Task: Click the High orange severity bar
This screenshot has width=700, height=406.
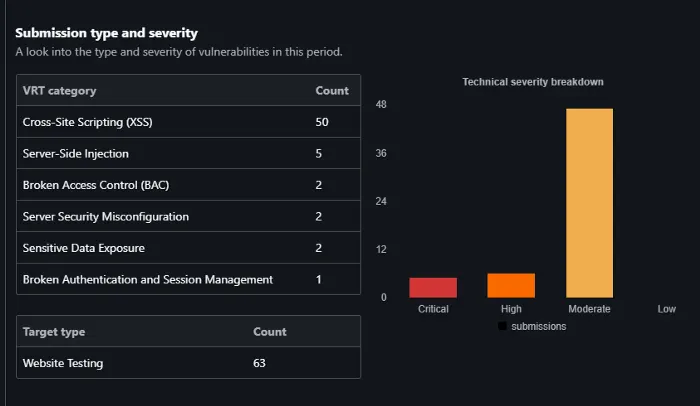Action: [511, 285]
